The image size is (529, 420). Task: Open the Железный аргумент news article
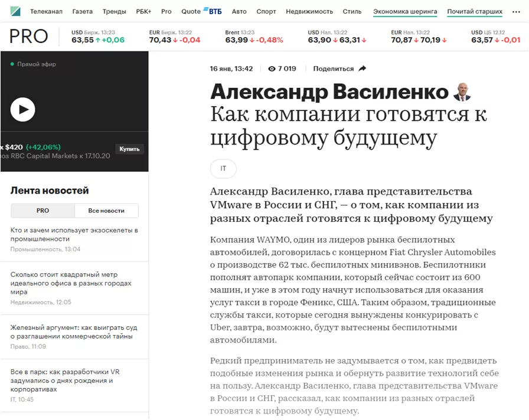point(74,332)
